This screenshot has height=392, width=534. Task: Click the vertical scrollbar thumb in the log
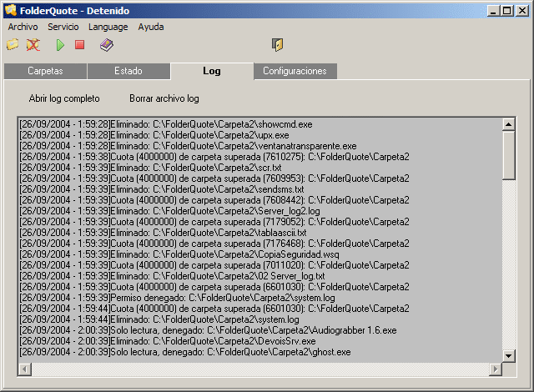[x=508, y=155]
